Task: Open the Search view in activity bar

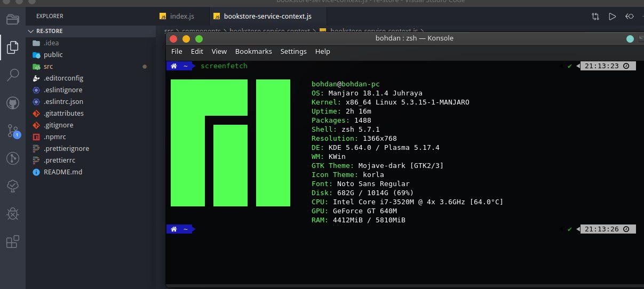Action: click(x=13, y=75)
